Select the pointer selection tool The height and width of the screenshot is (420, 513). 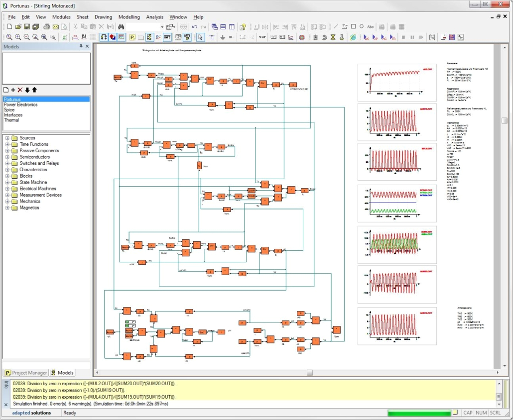click(x=200, y=37)
